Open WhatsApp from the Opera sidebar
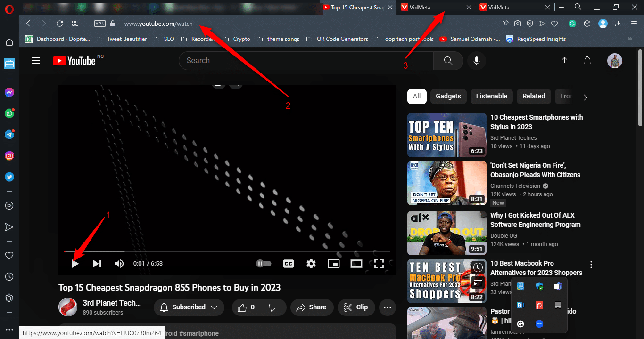Screen dimensions: 644x339 pyautogui.click(x=9, y=113)
